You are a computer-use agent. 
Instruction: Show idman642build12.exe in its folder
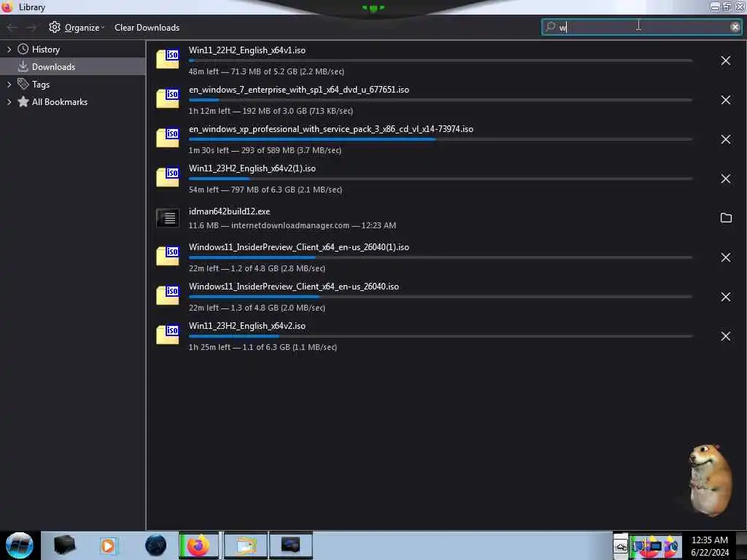726,217
